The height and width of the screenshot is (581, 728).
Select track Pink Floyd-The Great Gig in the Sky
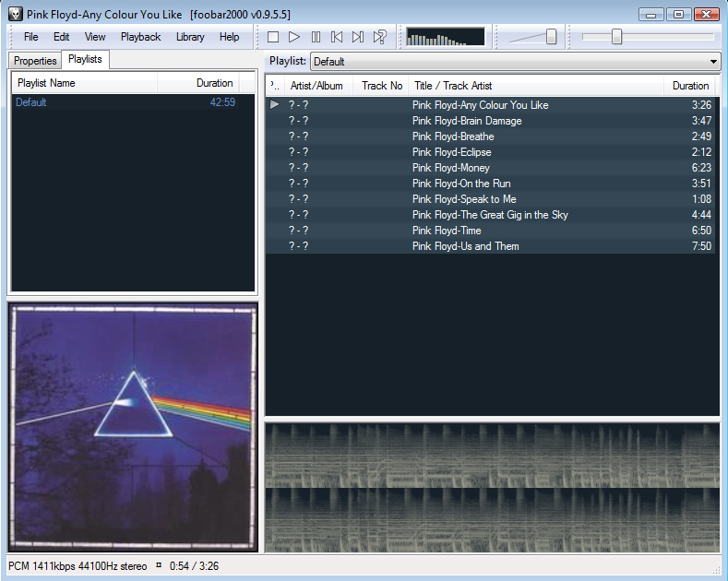click(490, 215)
